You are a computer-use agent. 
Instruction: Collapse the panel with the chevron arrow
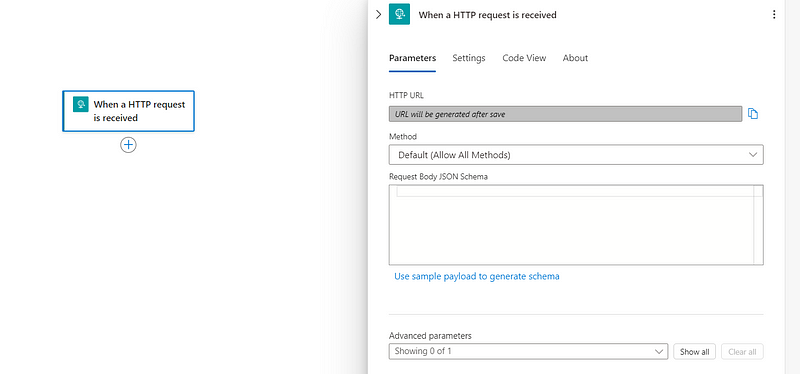click(378, 15)
